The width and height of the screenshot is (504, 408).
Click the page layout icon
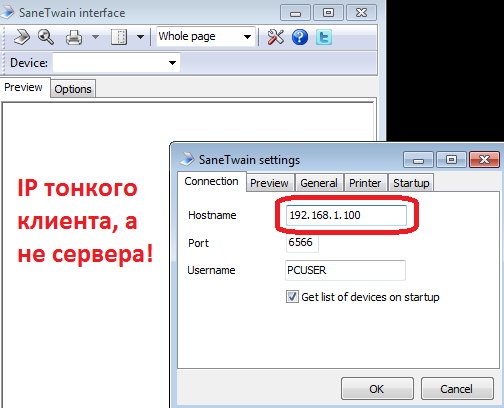(x=119, y=37)
